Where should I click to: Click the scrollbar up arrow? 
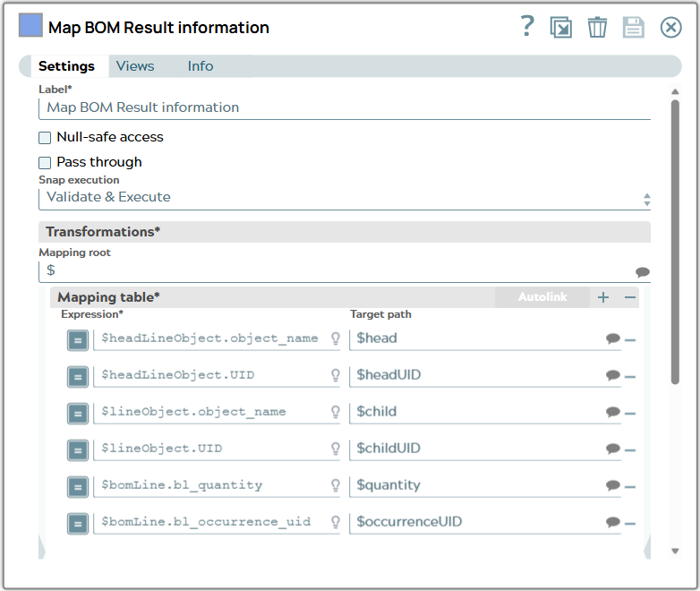pyautogui.click(x=675, y=91)
